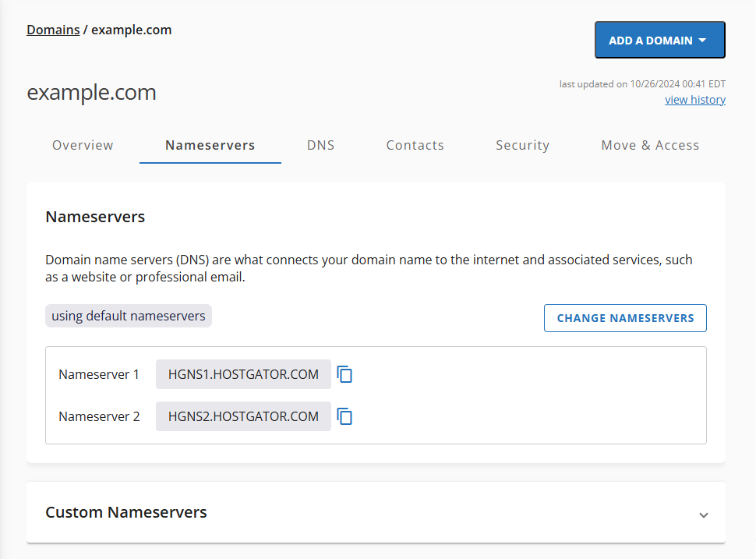Select the HGNS2.HOSTGATOR.COM value field
This screenshot has height=559, width=756.
pyautogui.click(x=243, y=416)
